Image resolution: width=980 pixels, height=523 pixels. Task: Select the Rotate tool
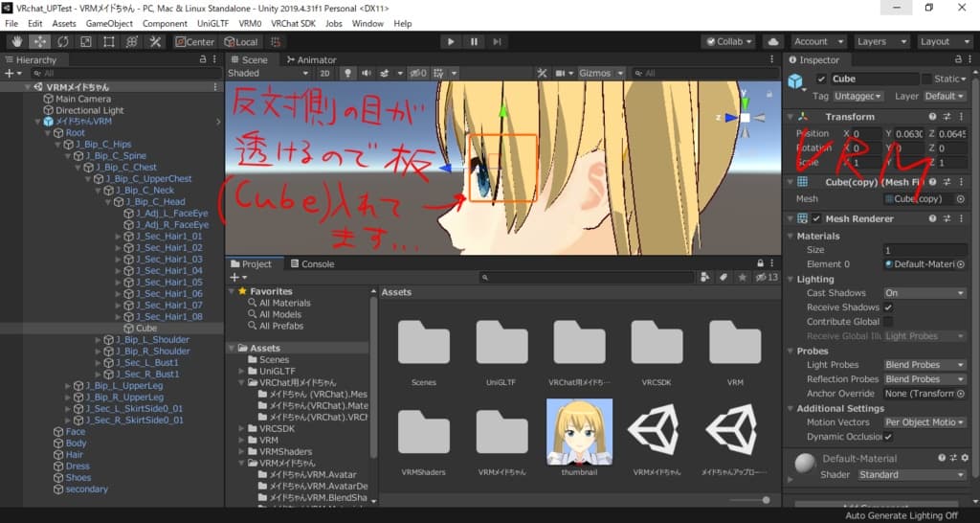(x=63, y=42)
